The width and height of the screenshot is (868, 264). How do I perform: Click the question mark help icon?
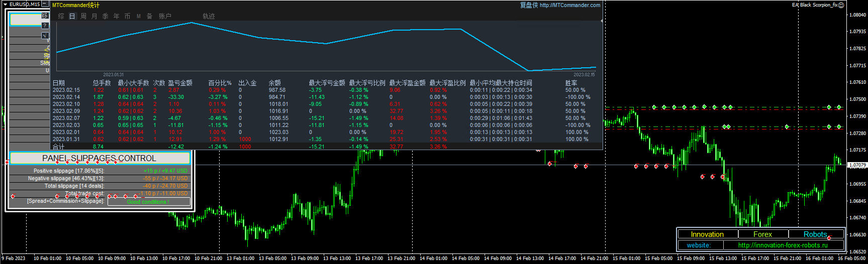(x=45, y=26)
